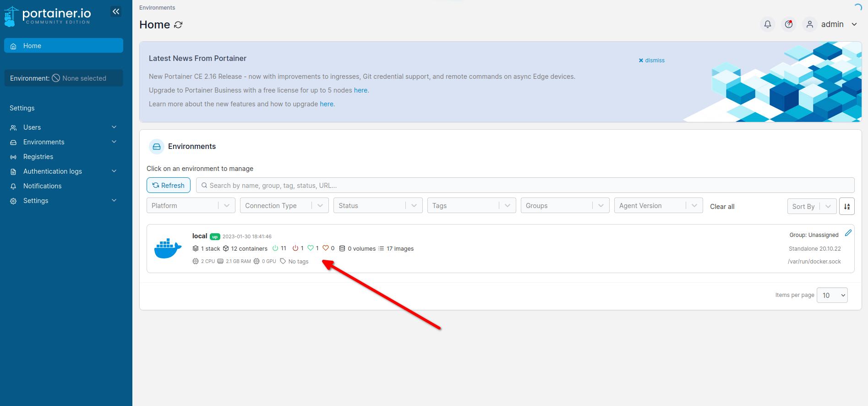Open the Connection Type filter dropdown
Screen dimensions: 868x406
(x=284, y=206)
